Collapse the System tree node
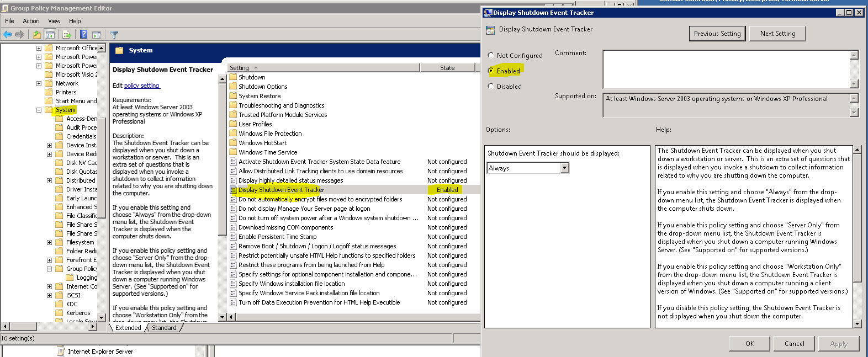 point(39,110)
